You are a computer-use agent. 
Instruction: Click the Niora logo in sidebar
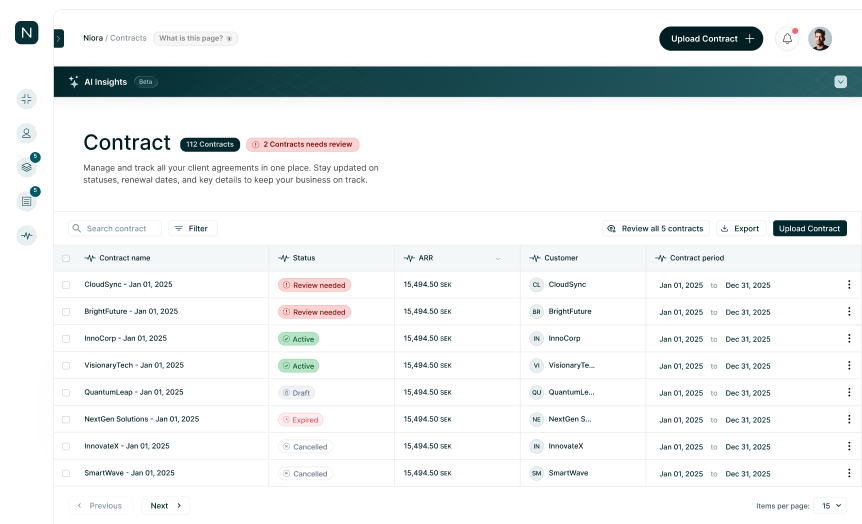coord(27,32)
